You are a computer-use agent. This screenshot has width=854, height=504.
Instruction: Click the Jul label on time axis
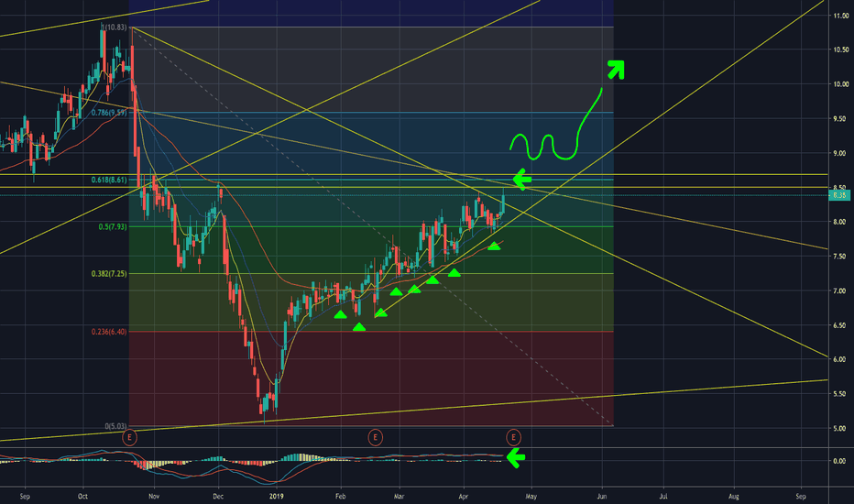point(663,497)
